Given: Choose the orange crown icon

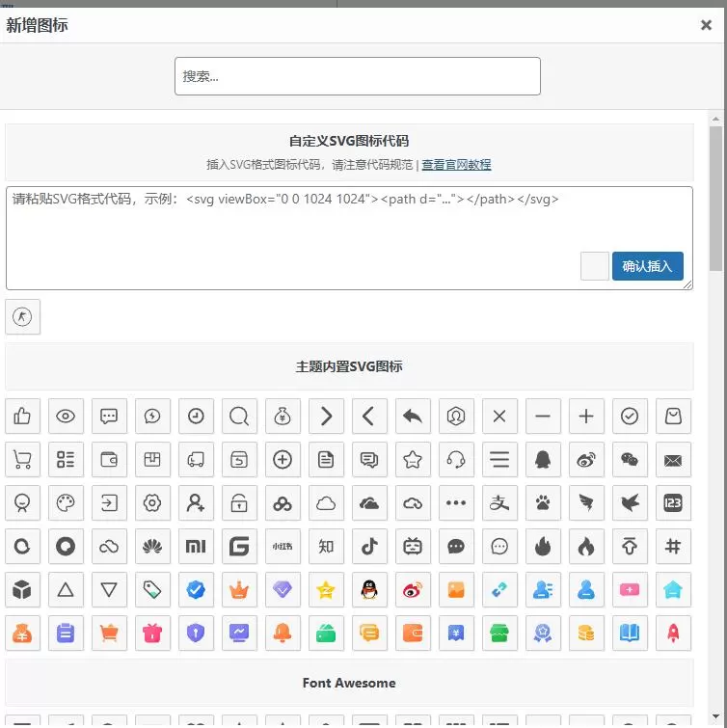Looking at the screenshot, I should (x=239, y=590).
